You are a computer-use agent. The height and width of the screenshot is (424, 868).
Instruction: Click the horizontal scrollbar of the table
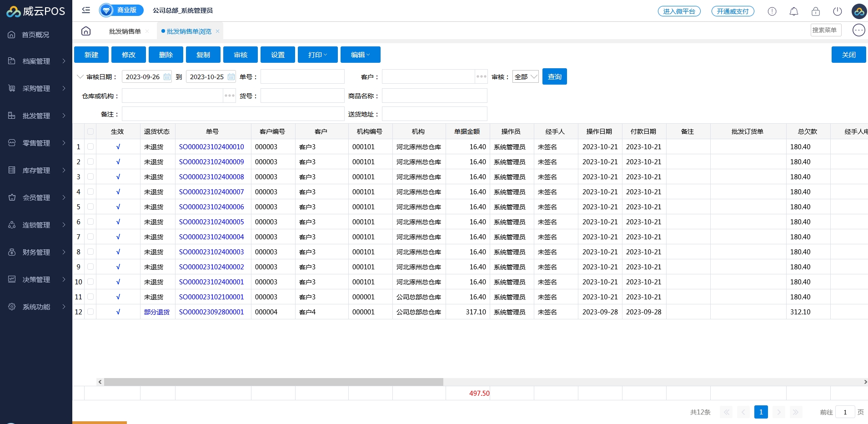point(273,382)
